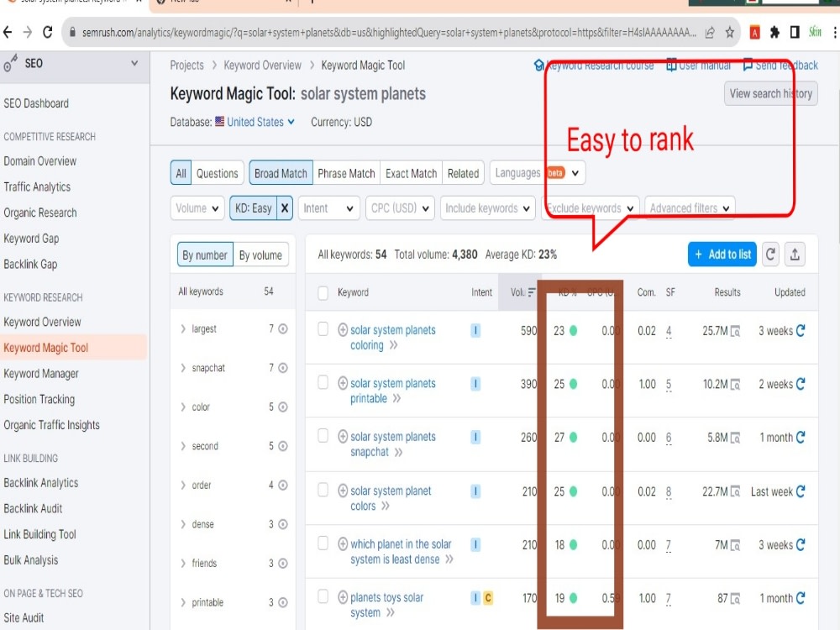Open the Volume filter dropdown
840x630 pixels.
click(197, 208)
